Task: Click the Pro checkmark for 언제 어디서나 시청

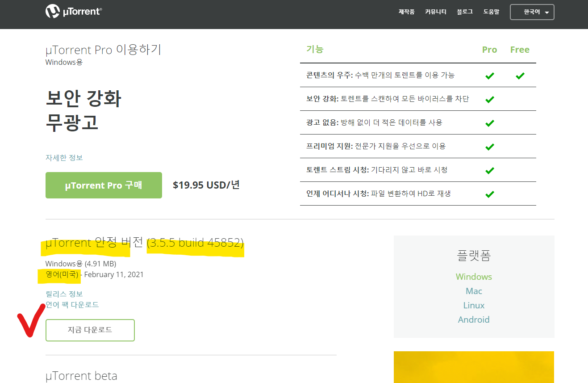Action: [x=489, y=194]
